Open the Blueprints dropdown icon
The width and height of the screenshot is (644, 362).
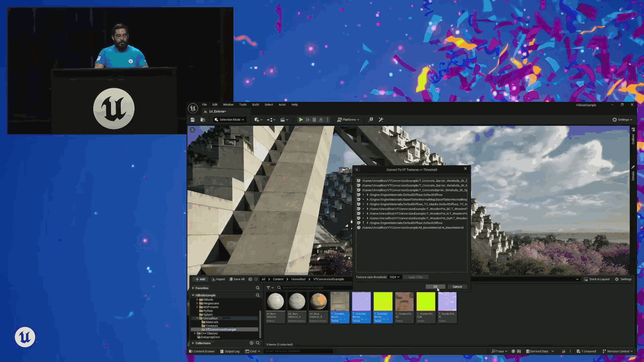[271, 119]
